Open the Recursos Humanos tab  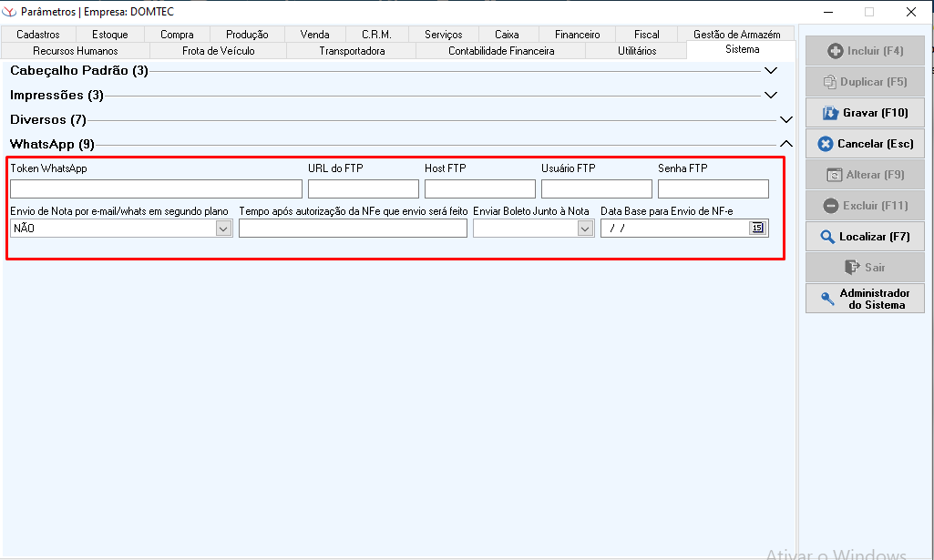(76, 51)
